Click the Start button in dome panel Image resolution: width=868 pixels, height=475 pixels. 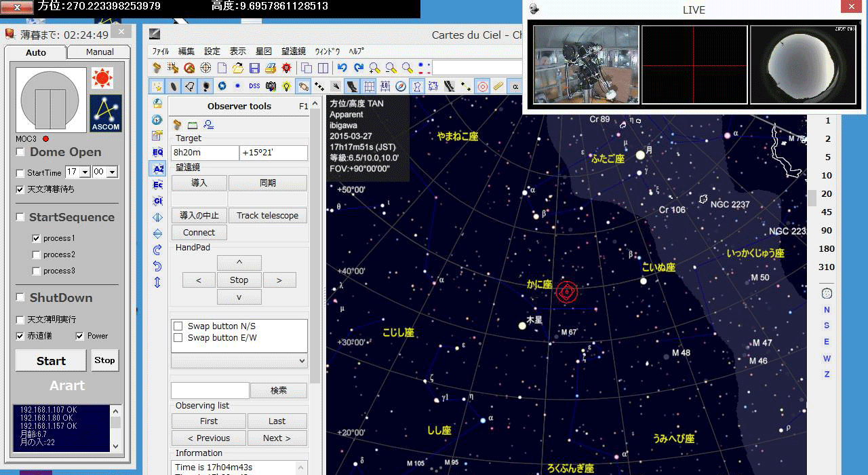(51, 361)
